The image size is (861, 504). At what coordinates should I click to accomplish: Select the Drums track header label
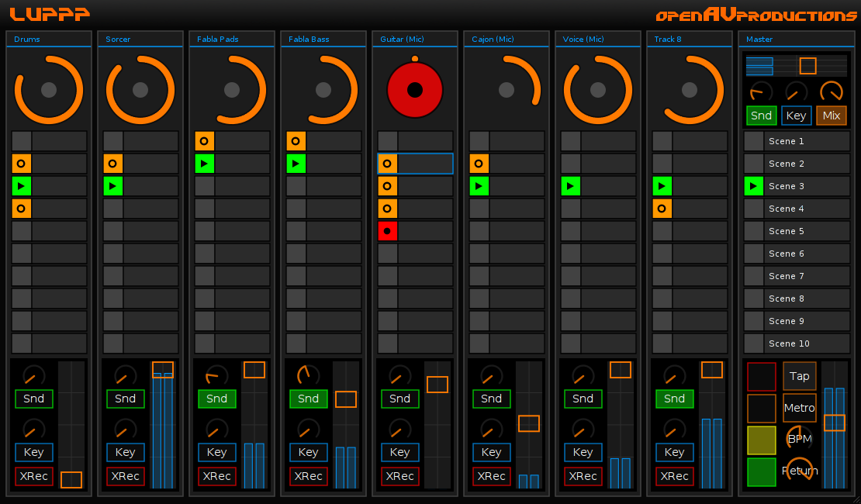pos(27,39)
